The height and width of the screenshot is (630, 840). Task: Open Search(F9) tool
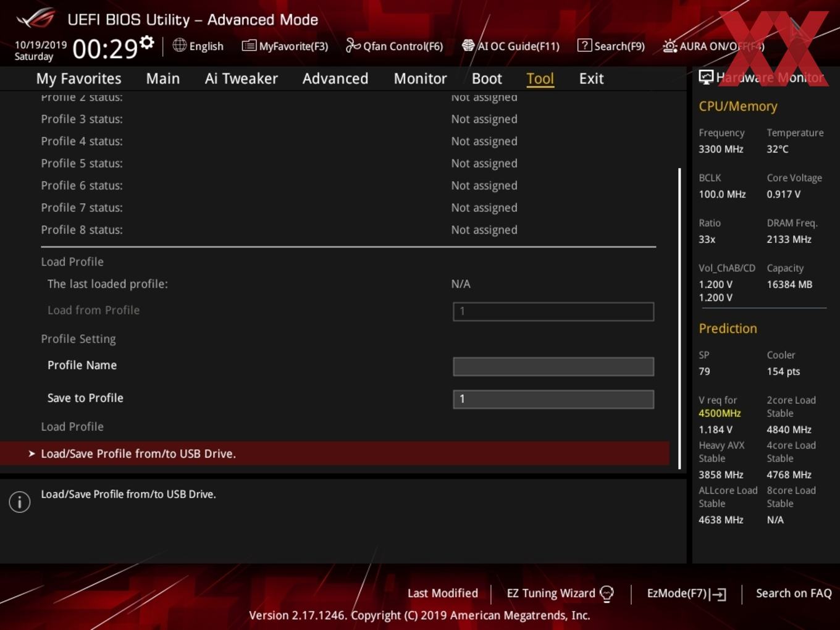click(611, 46)
